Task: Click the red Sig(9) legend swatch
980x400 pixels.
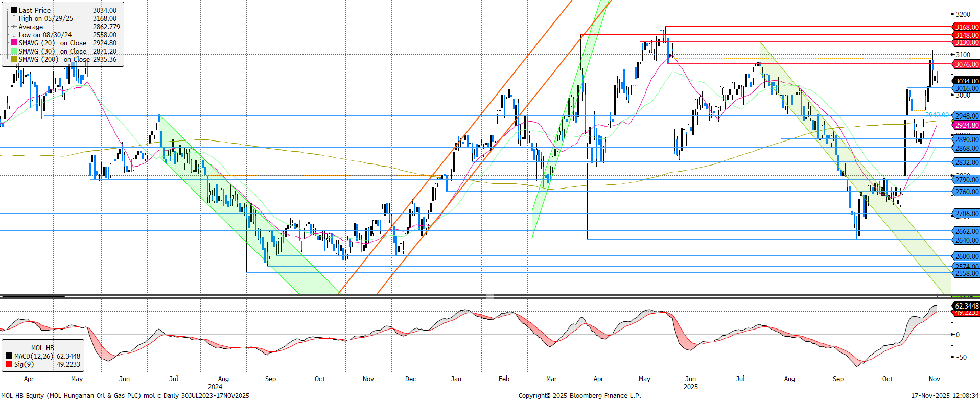Action: point(9,364)
